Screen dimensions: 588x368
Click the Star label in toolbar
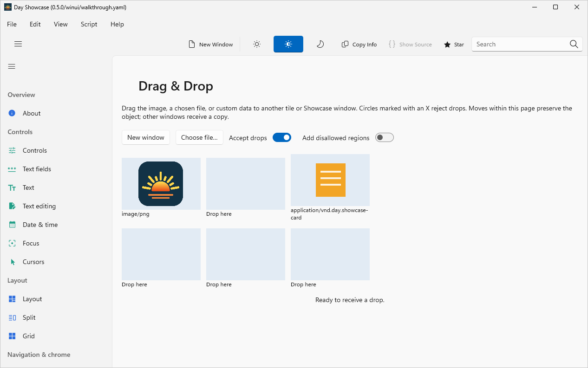coord(459,45)
